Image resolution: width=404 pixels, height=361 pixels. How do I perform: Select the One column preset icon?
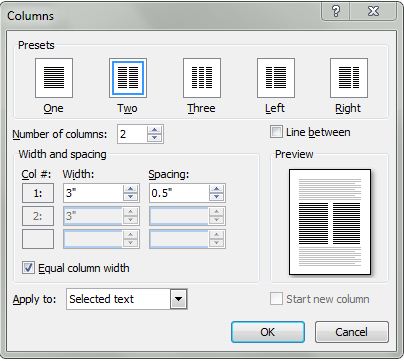(x=54, y=78)
